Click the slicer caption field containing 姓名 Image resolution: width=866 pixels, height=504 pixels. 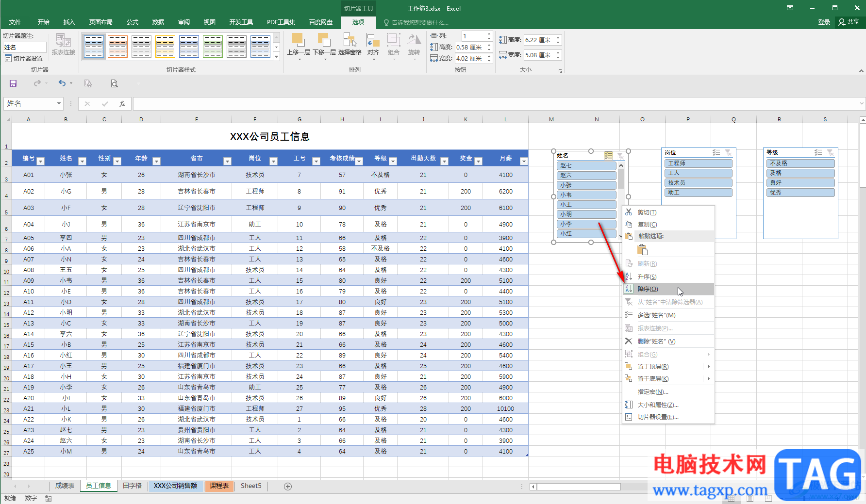pos(24,47)
